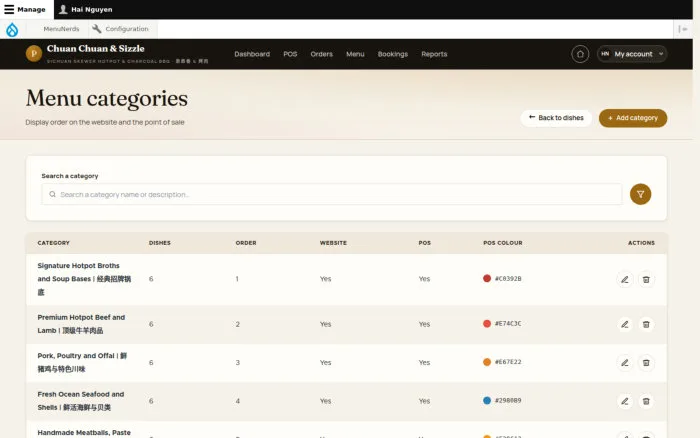Click the magnifier icon in search box
Screen dimensions: 700x438
click(53, 194)
